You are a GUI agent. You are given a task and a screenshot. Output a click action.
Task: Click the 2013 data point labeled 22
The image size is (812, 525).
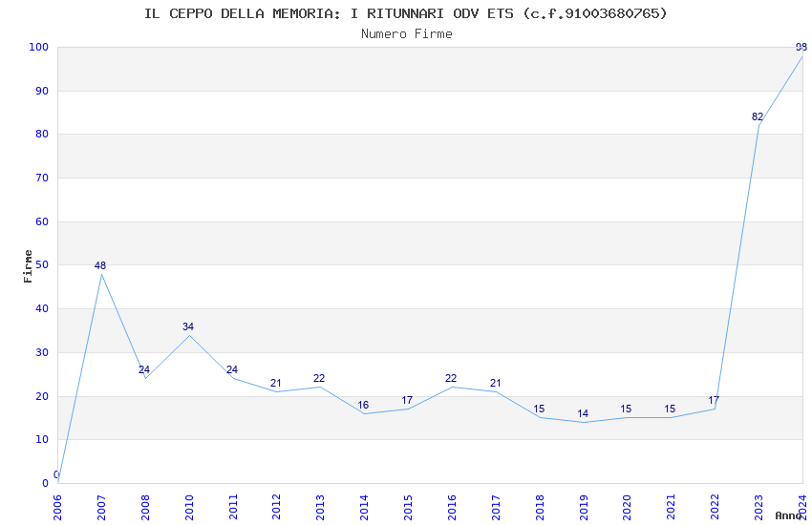320,387
